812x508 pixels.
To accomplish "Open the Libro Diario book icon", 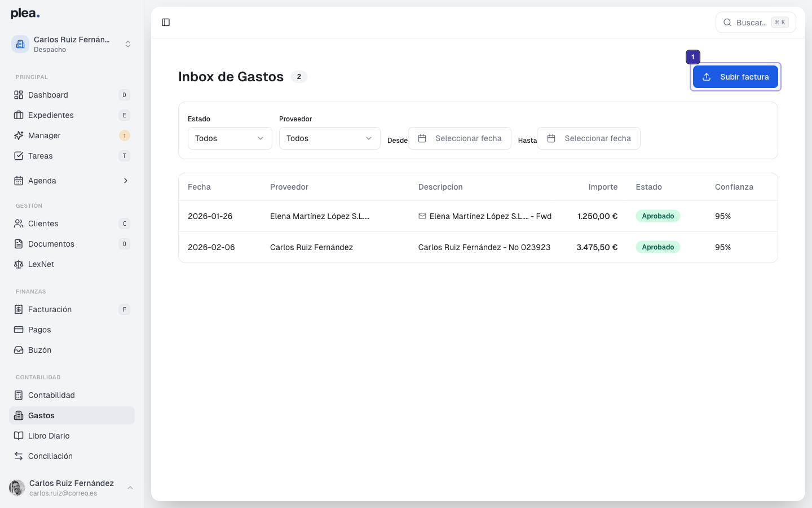I will pyautogui.click(x=19, y=436).
